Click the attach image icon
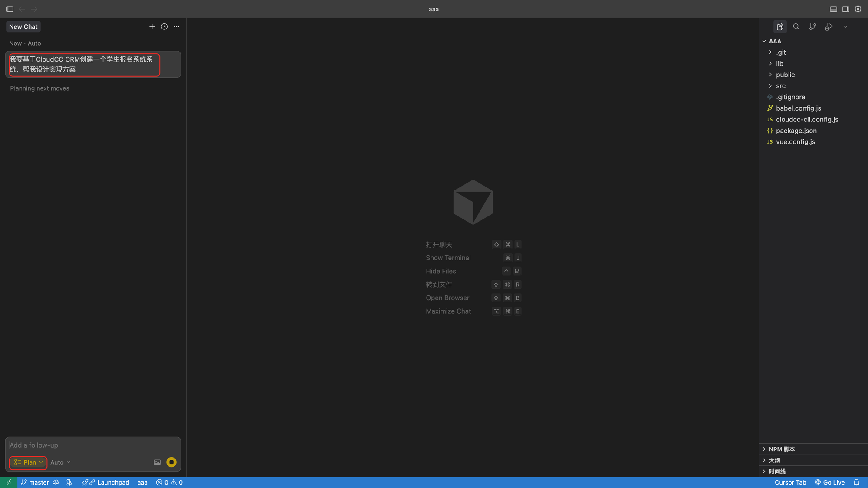This screenshot has height=488, width=868. (x=157, y=462)
